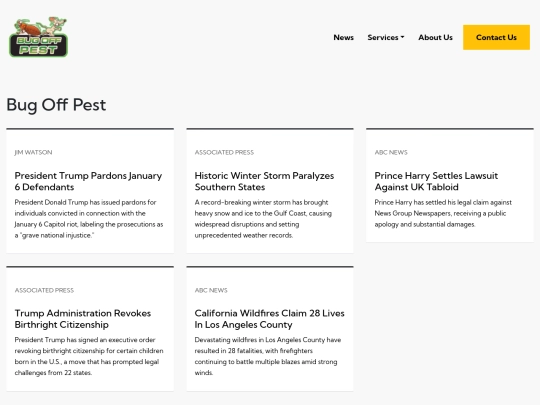Open the News menu item

(x=343, y=37)
